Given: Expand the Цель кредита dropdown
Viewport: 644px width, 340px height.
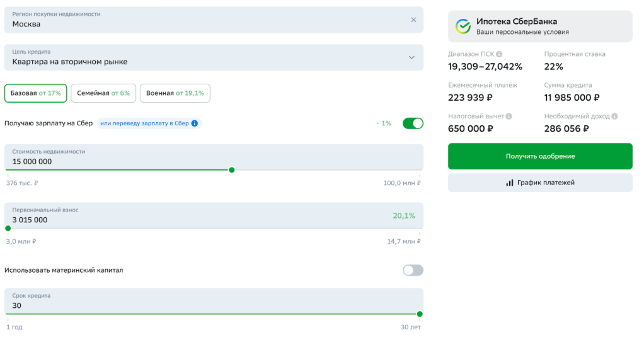Looking at the screenshot, I should point(411,57).
